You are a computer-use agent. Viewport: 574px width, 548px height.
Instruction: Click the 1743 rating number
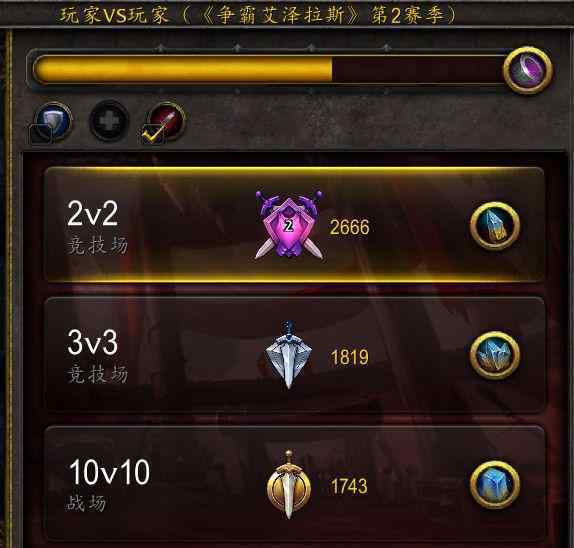(349, 486)
